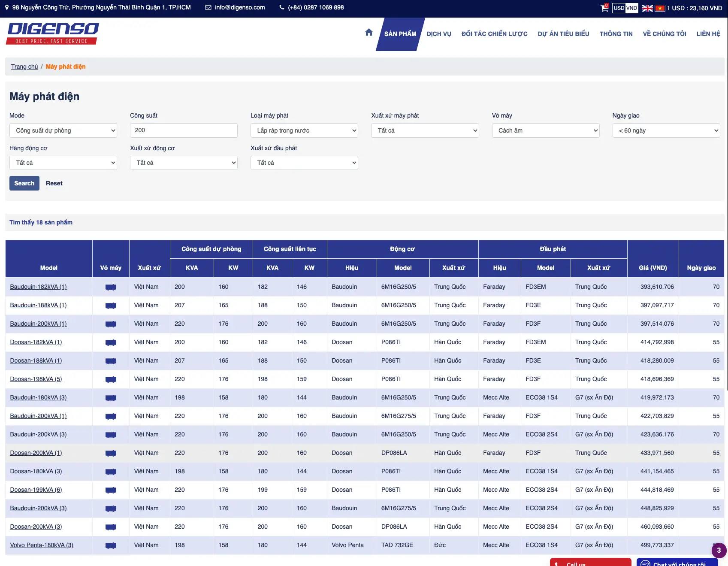Select the Vietnam flag language icon
Viewport: 728px width, 566px height.
point(659,8)
